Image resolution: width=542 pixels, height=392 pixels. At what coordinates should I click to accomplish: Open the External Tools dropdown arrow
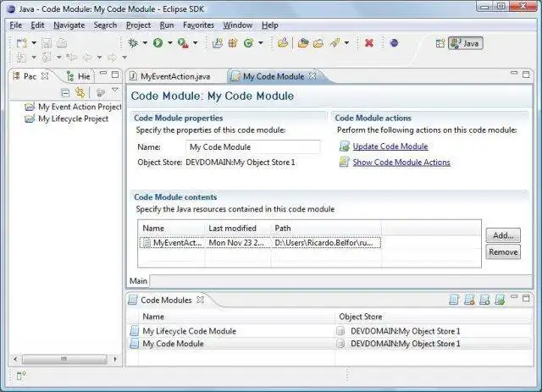tap(196, 43)
